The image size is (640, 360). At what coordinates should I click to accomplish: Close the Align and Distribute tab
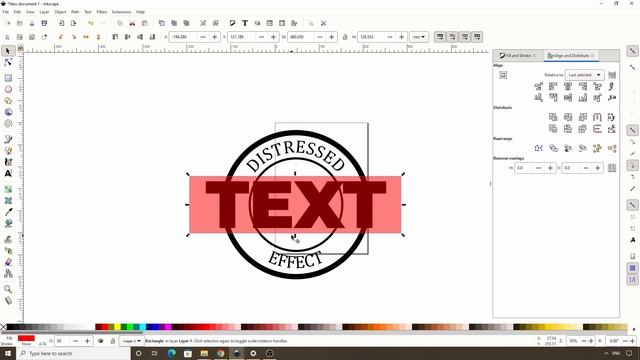[x=593, y=56]
